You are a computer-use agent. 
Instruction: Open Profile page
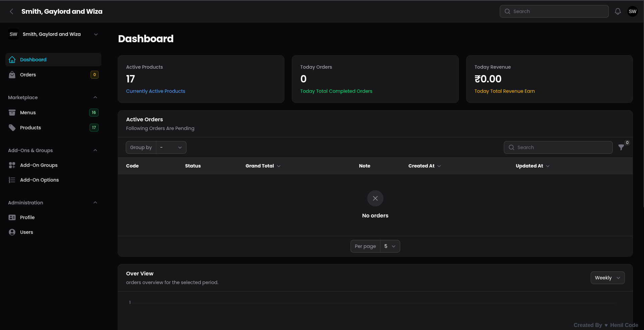pos(53,217)
